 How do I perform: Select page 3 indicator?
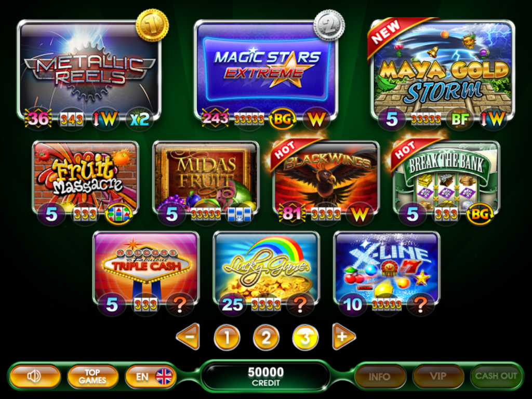305,337
